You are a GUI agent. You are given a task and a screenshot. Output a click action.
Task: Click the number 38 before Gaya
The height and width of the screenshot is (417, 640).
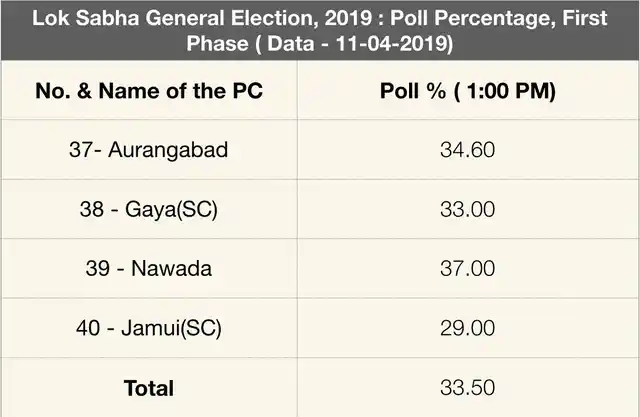coord(91,209)
